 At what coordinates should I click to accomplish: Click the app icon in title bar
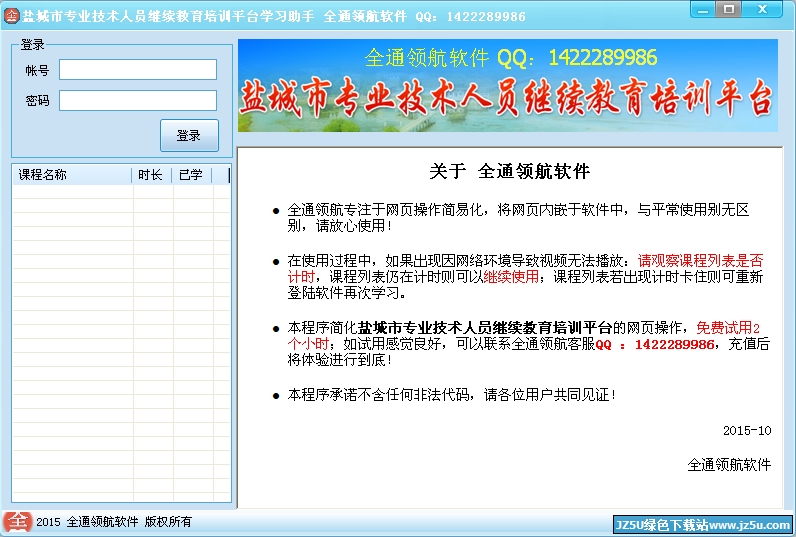point(11,16)
